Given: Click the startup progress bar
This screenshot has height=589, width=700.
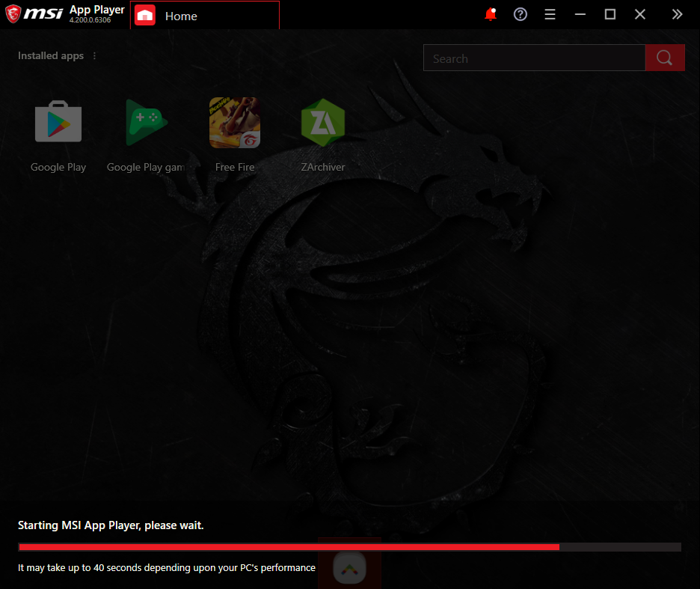Looking at the screenshot, I should click(x=349, y=547).
